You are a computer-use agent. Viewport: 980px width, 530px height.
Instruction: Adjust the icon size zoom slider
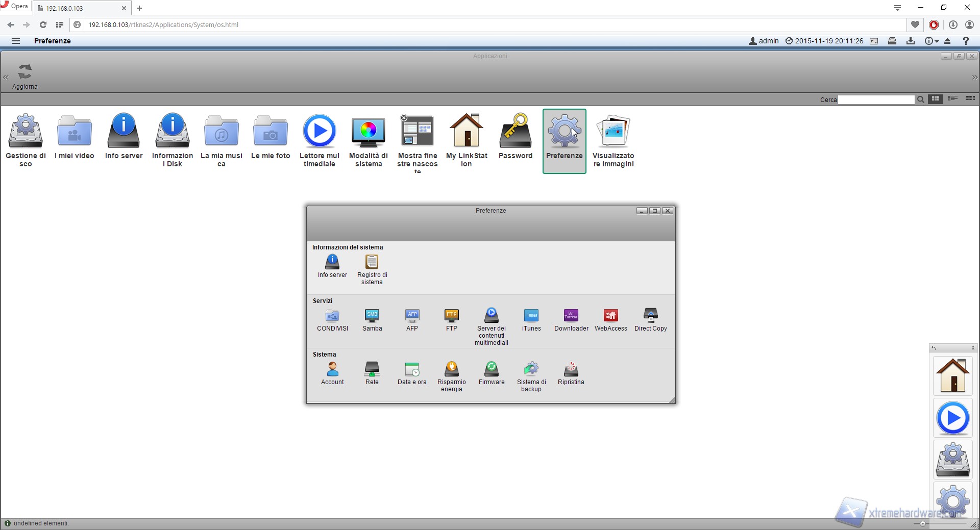pos(923,524)
